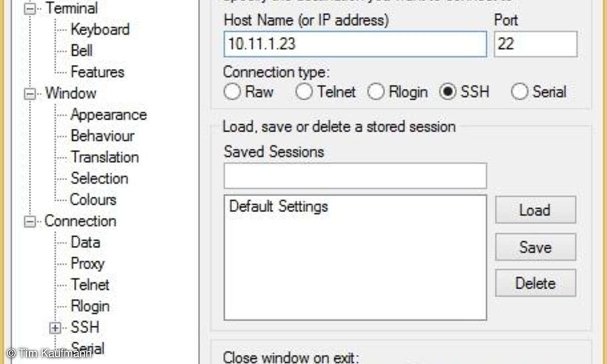Expand the SSH tree node

pyautogui.click(x=56, y=328)
